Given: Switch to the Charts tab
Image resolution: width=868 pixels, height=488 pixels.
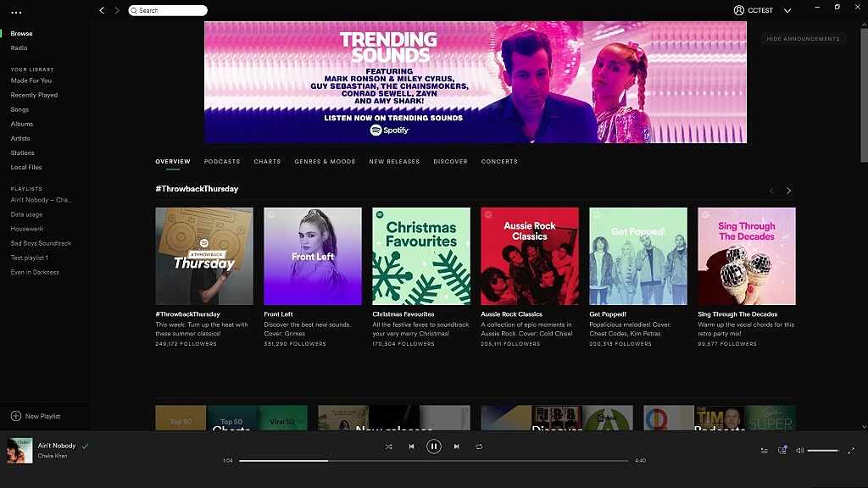Looking at the screenshot, I should pos(267,161).
